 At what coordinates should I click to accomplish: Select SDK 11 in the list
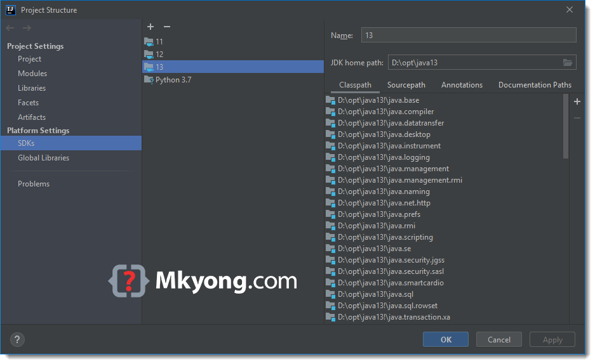[x=233, y=42]
